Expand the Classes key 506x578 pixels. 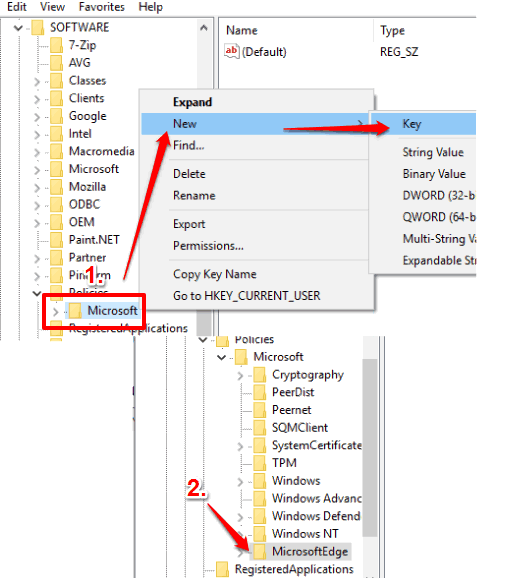pyautogui.click(x=37, y=81)
